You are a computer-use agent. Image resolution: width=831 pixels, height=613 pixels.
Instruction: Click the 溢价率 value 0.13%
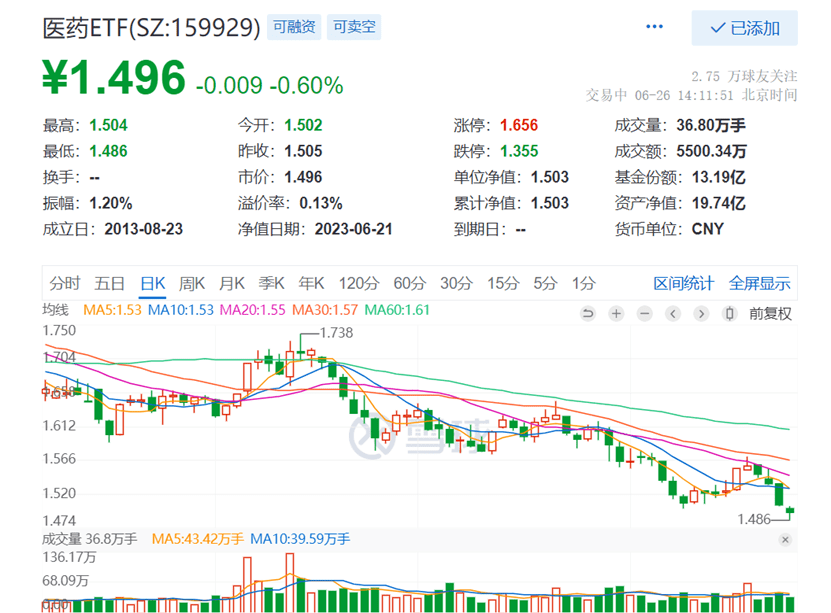click(321, 203)
